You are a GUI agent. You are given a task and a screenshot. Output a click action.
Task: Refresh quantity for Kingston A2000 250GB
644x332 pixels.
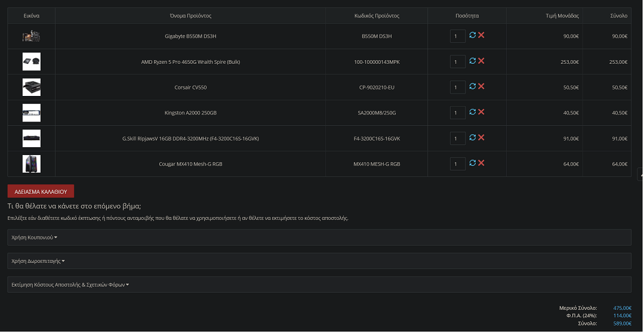[x=472, y=111]
